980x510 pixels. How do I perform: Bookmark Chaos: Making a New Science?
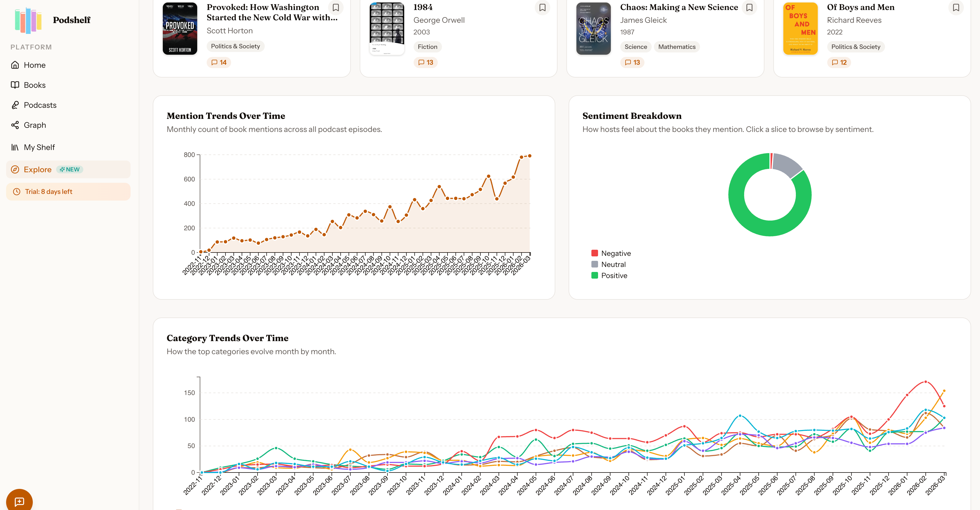[x=749, y=7]
